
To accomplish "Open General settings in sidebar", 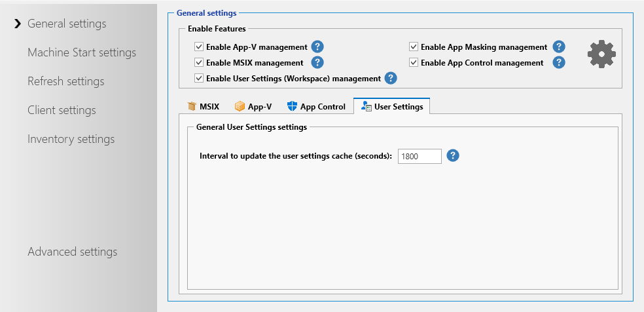I will tap(67, 24).
